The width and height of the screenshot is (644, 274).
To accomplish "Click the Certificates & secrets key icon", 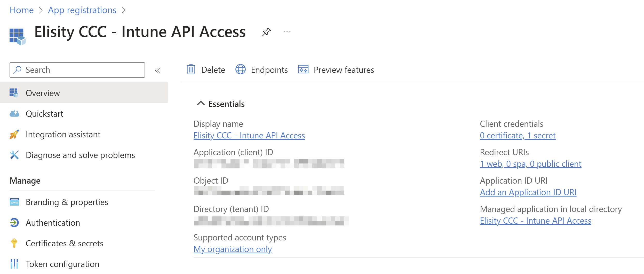I will (x=14, y=243).
